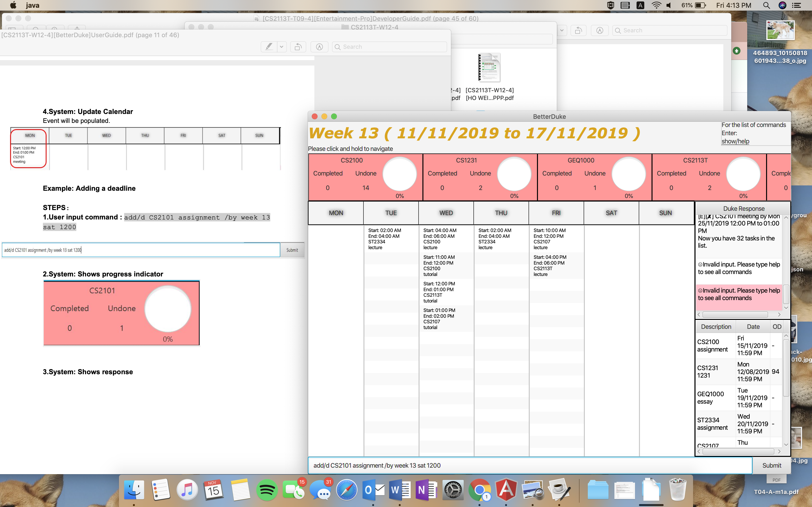This screenshot has width=812, height=507.
Task: Click Rotate icon in DeveloperGuide Preview toolbar
Action: tap(578, 30)
